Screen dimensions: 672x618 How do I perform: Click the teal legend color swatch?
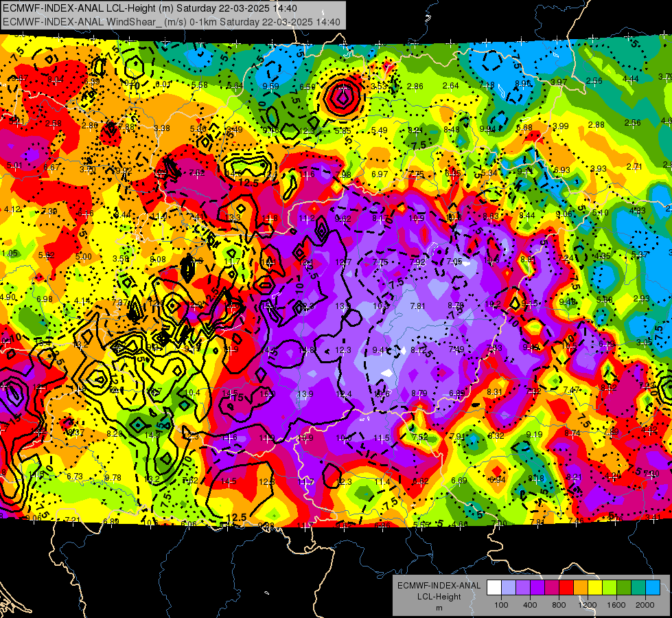[638, 588]
